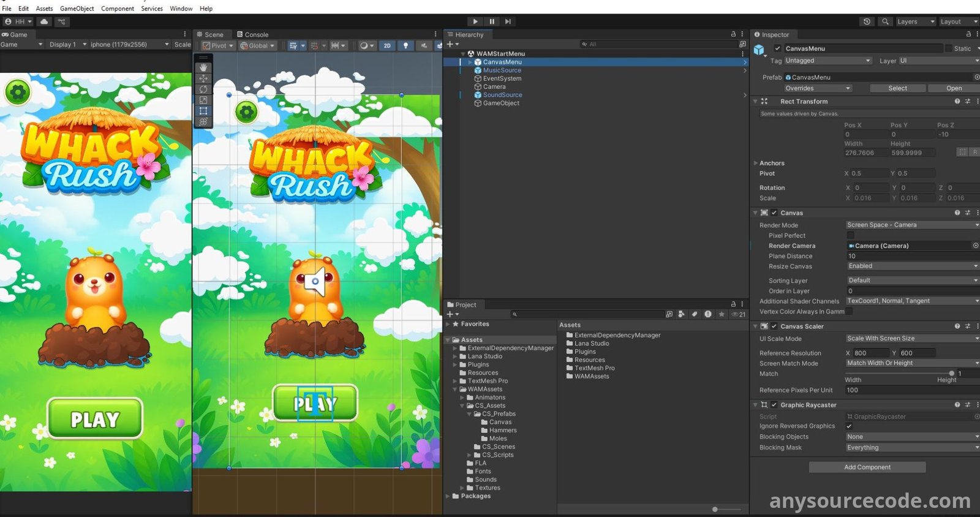Screen dimensions: 980x517
Task: Open the GameObject menu
Action: [77, 9]
